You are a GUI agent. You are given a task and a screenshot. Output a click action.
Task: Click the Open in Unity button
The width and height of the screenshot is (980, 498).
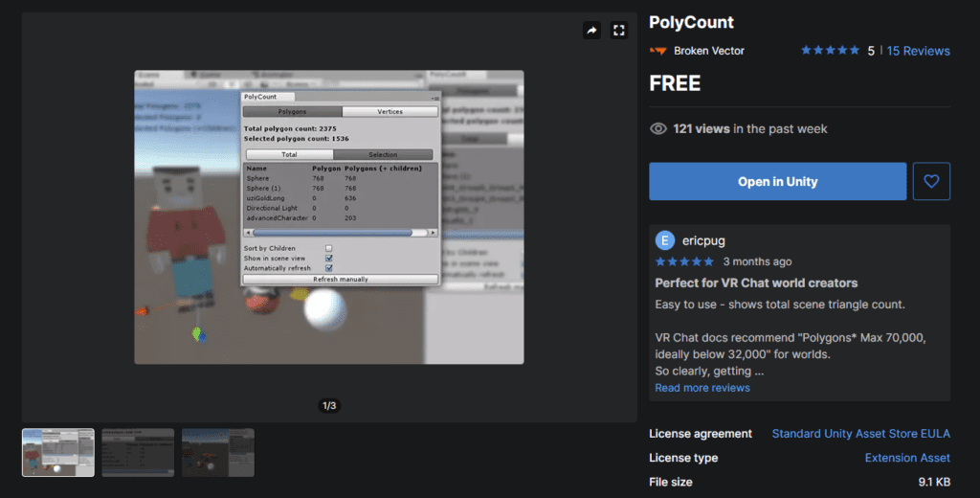pos(777,181)
